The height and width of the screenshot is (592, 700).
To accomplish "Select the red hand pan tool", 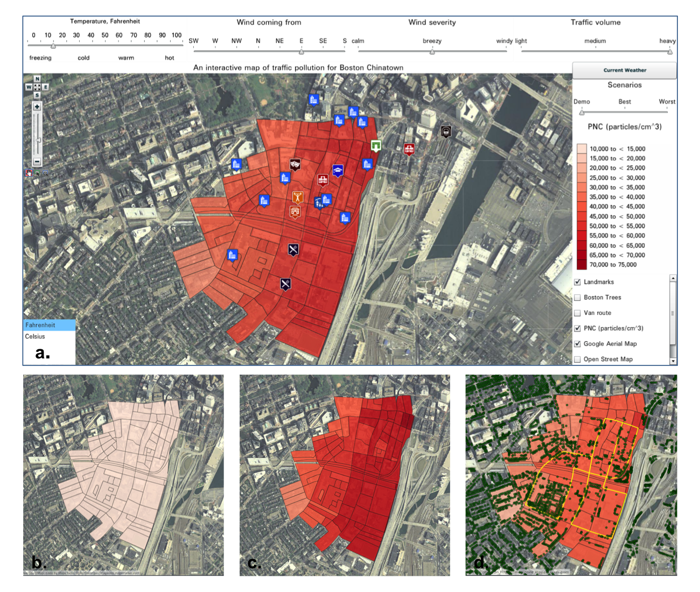I will 29,173.
